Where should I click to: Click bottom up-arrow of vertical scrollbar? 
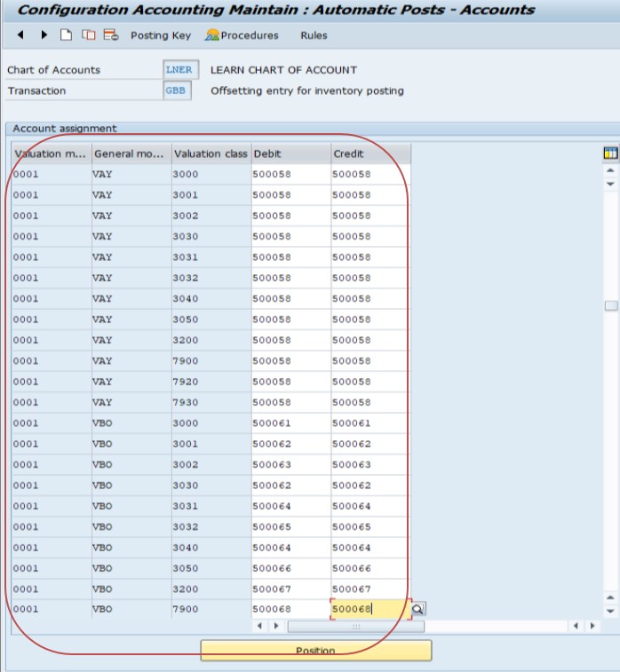coord(610,597)
